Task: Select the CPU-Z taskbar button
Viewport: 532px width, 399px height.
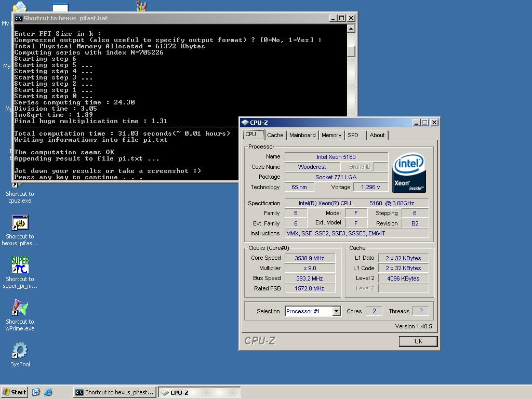Action: (199, 392)
